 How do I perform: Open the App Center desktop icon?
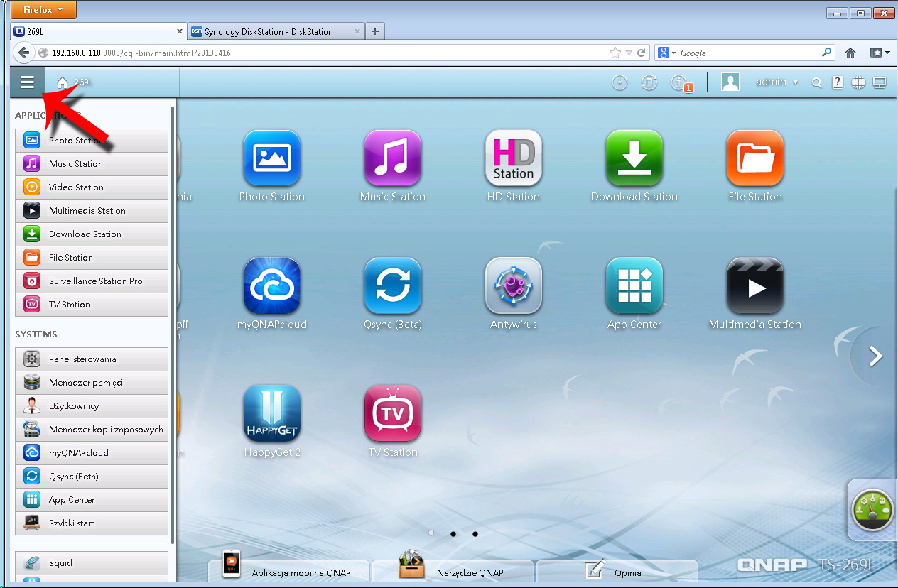click(x=634, y=286)
